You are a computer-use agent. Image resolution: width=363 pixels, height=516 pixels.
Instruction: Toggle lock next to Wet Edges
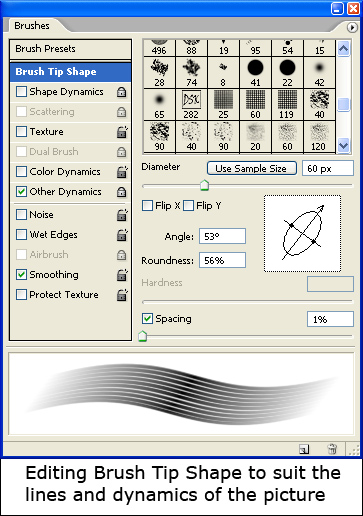122,235
